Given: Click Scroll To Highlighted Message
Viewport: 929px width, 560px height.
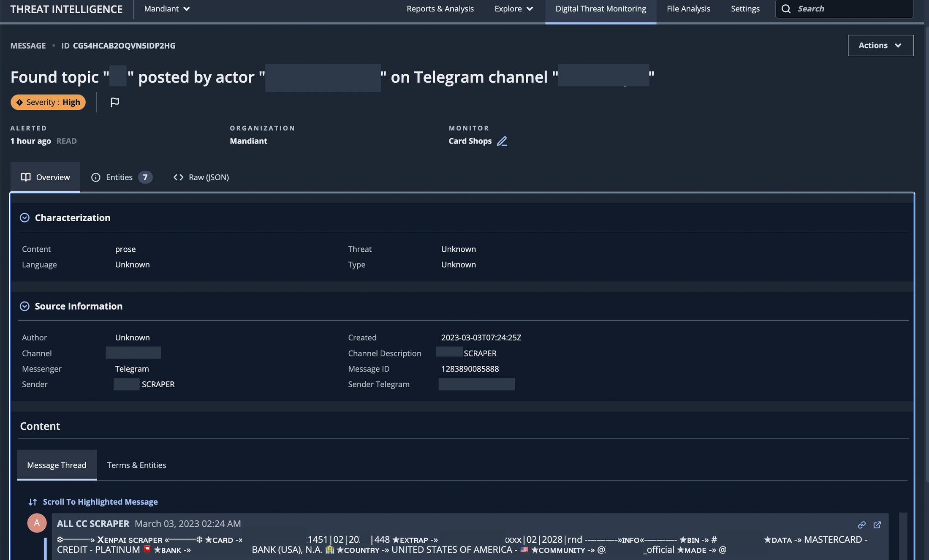Looking at the screenshot, I should click(x=100, y=502).
